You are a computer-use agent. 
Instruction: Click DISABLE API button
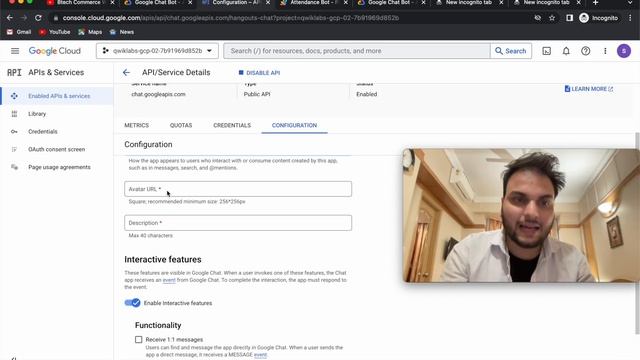(259, 73)
